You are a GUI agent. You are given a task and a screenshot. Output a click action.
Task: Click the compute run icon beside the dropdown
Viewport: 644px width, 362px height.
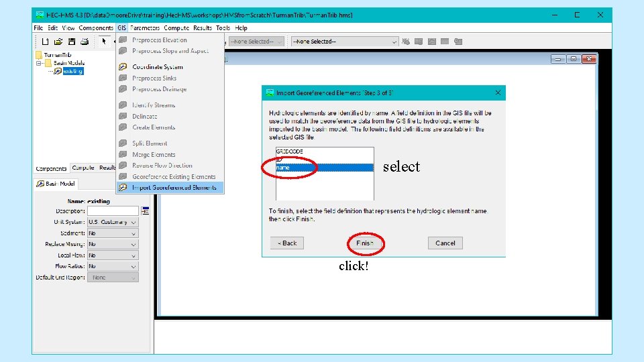click(x=406, y=42)
